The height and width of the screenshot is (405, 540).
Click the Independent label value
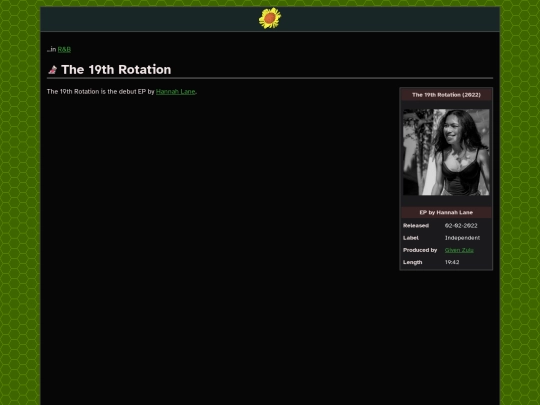[462, 238]
